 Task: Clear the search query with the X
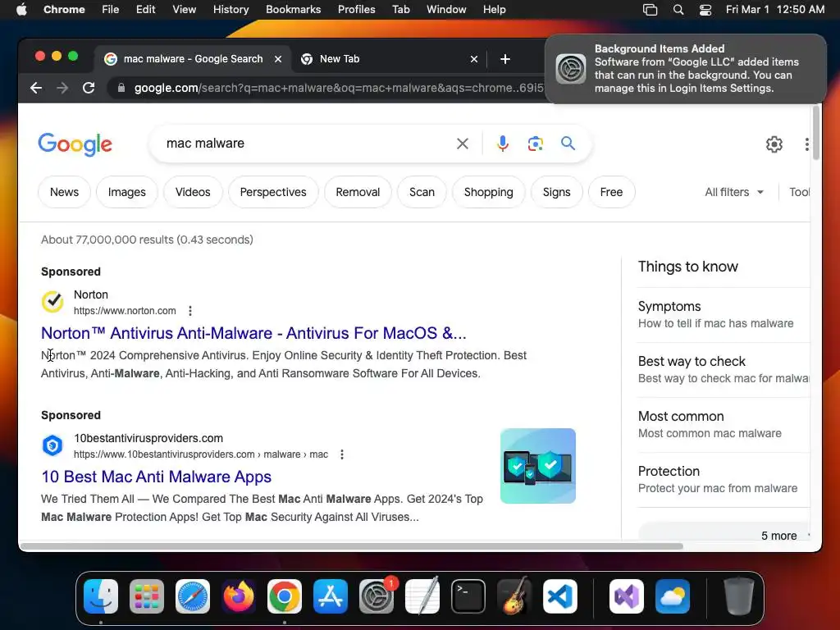click(x=463, y=144)
